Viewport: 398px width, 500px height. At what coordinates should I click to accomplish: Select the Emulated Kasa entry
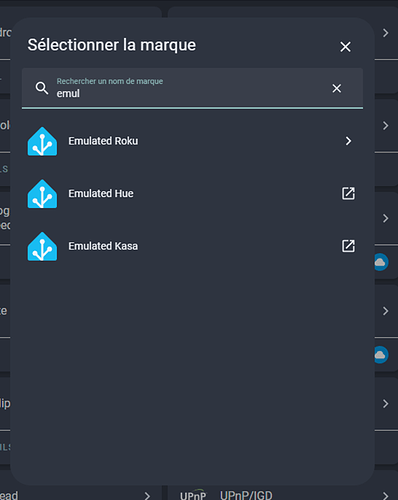coord(192,246)
